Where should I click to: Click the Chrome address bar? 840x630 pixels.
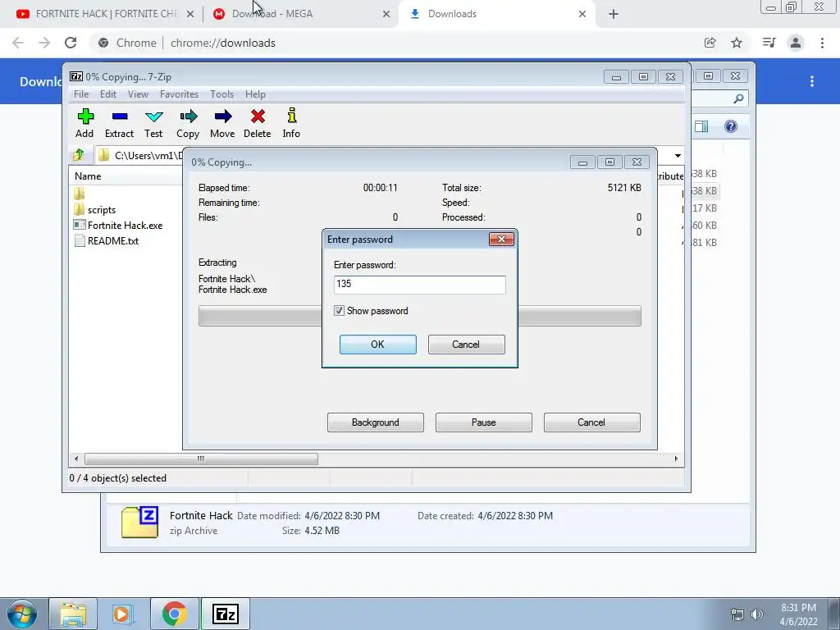(396, 43)
